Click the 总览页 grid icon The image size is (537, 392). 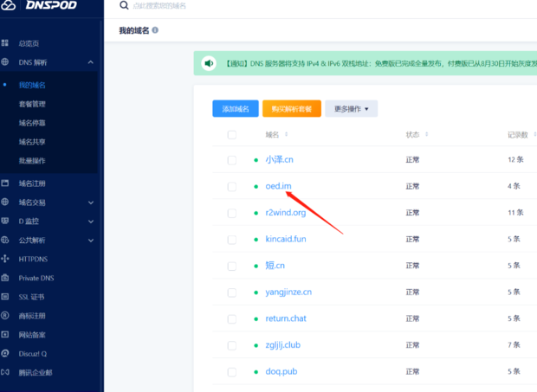click(x=5, y=43)
